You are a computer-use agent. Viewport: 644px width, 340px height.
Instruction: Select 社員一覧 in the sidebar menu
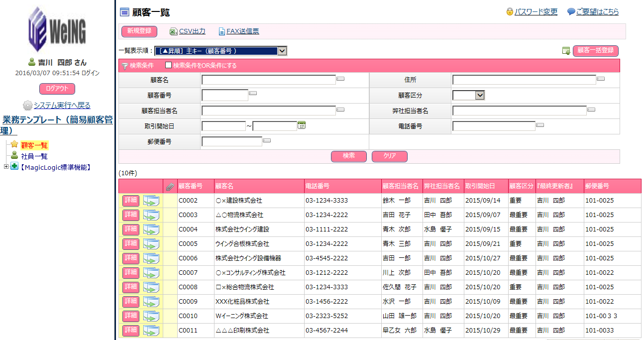(34, 156)
